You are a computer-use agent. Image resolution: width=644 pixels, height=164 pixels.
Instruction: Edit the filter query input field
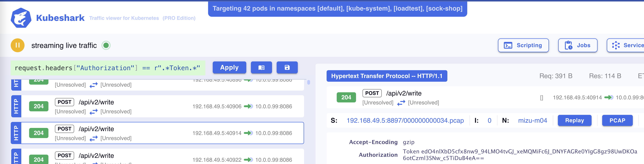[107, 67]
